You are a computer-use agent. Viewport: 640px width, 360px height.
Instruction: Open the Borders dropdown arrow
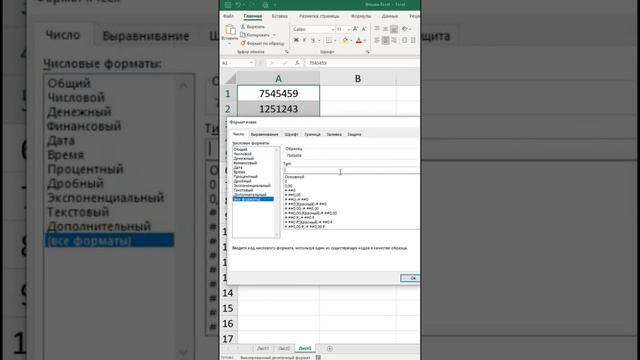click(x=335, y=40)
